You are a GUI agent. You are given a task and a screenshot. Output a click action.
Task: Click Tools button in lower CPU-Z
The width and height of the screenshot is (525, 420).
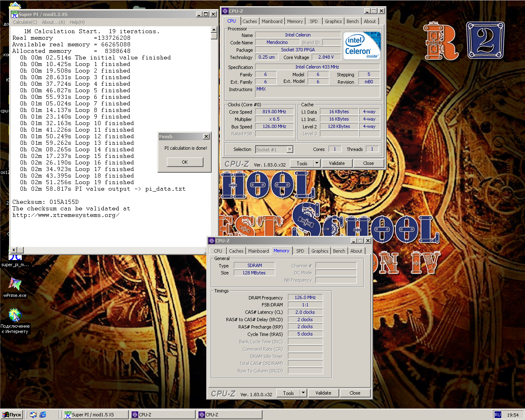click(288, 393)
